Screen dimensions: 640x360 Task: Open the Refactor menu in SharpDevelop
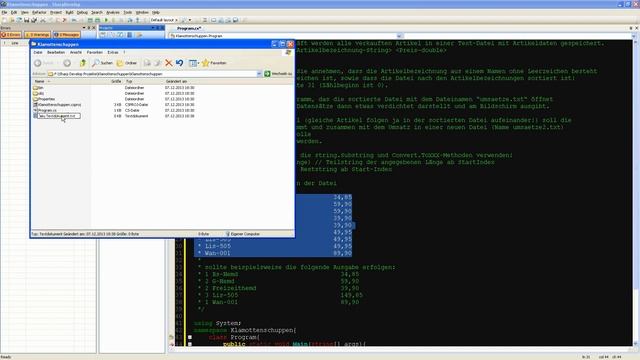(39, 13)
